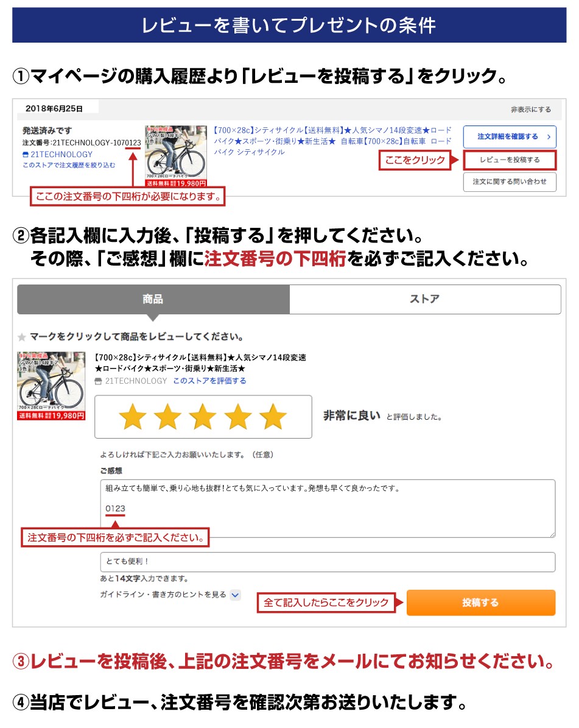The image size is (579, 728).
Task: Click the store icon beside 21TECHNOLOGY link
Action: 26,155
